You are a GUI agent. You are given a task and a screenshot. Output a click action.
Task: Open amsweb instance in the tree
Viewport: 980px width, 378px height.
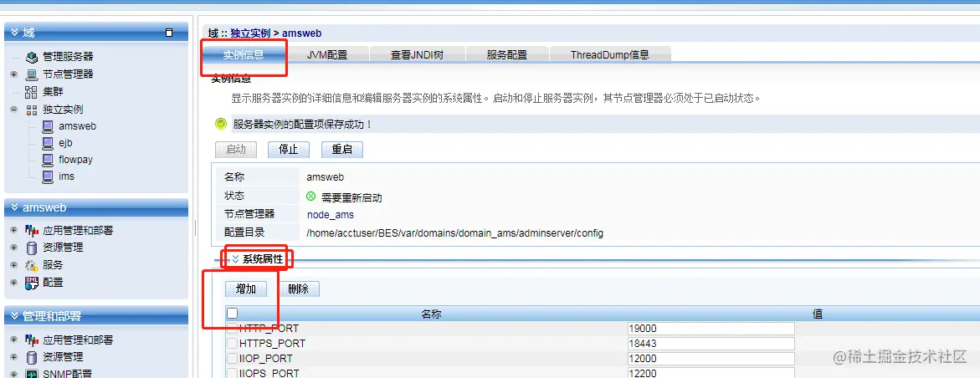pyautogui.click(x=77, y=126)
